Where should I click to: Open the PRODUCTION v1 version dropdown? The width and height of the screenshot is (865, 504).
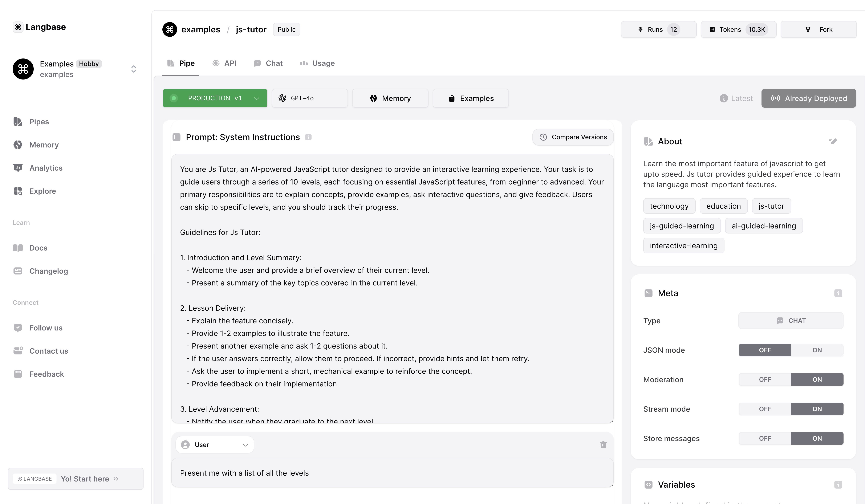[x=215, y=98]
